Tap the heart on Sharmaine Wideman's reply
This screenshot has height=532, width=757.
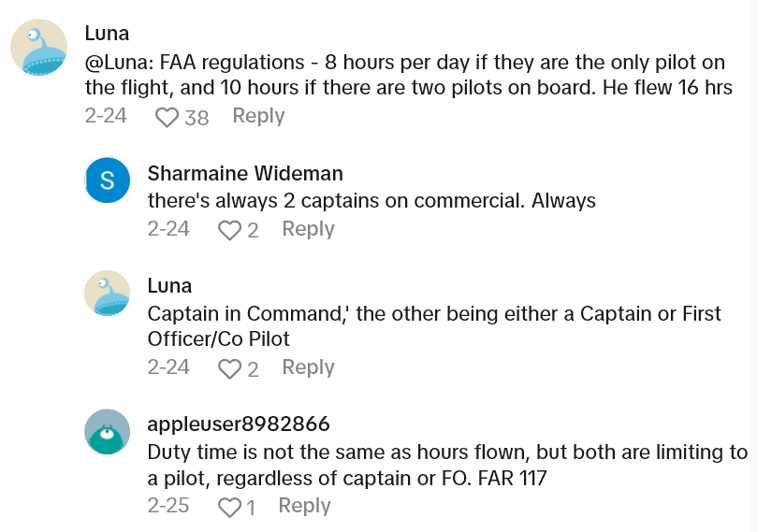point(229,230)
